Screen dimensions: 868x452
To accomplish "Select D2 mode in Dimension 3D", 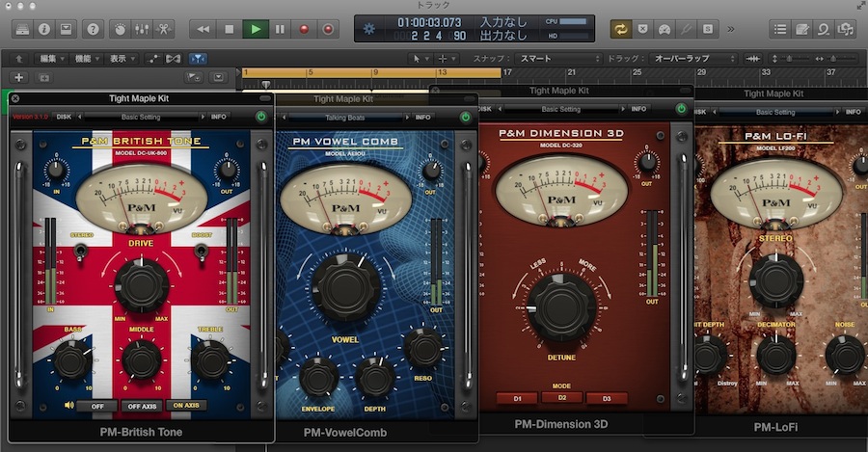I will click(x=562, y=397).
